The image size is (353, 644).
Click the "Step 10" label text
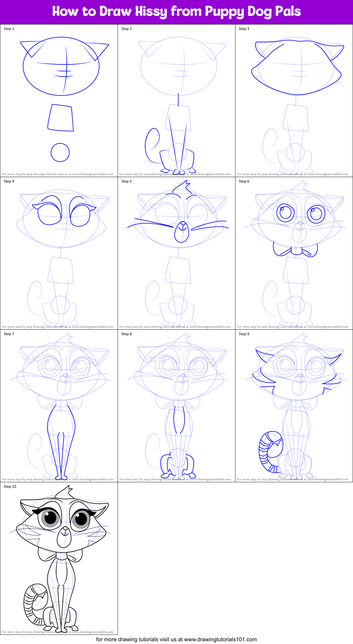point(10,487)
